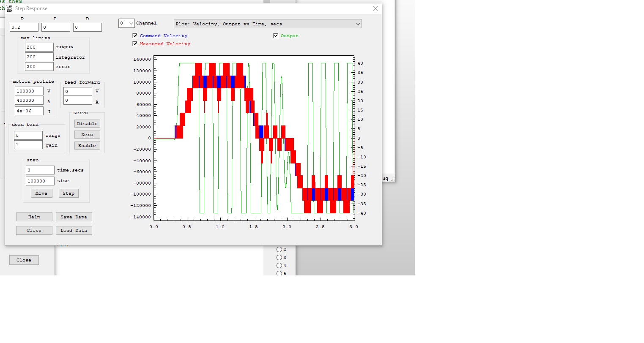Open the Channel number dropdown
The height and width of the screenshot is (343, 644).
click(x=126, y=23)
